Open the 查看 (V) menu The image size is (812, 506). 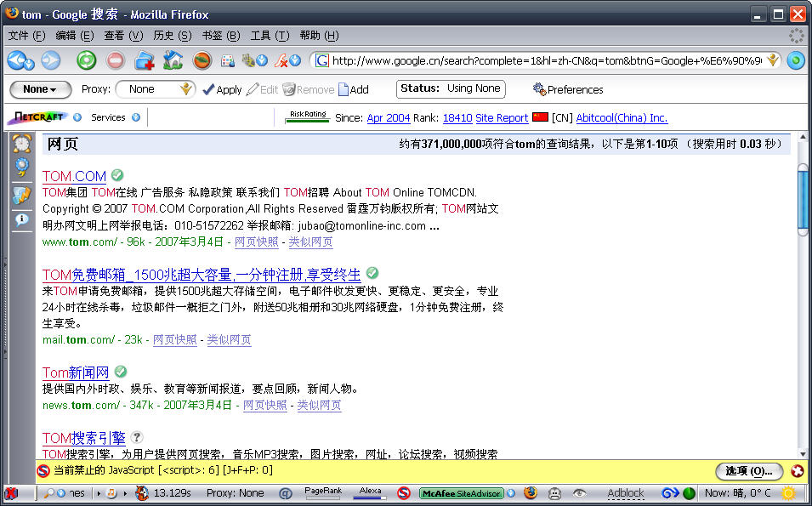point(123,35)
